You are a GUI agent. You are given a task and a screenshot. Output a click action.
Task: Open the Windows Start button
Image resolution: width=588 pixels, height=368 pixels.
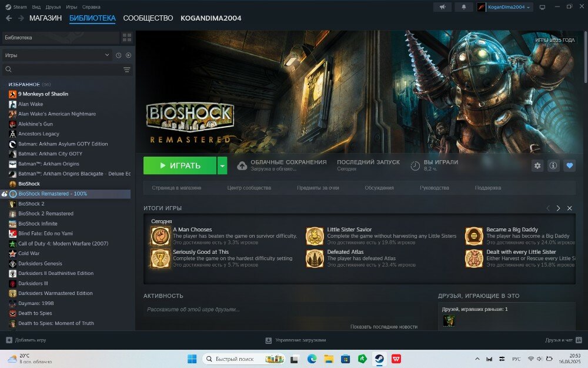192,359
